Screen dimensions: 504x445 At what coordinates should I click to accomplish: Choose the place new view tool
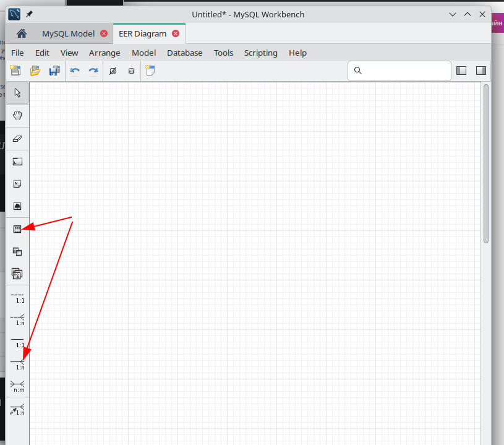(17, 251)
